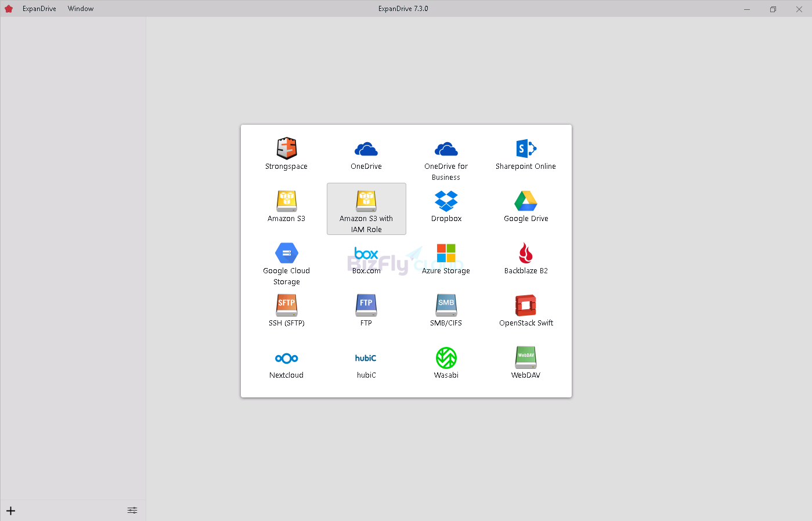Pick the WebDAV drive icon

point(526,357)
